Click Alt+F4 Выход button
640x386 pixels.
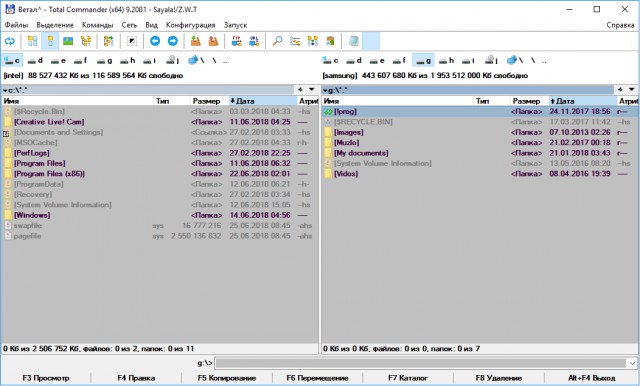[592, 378]
